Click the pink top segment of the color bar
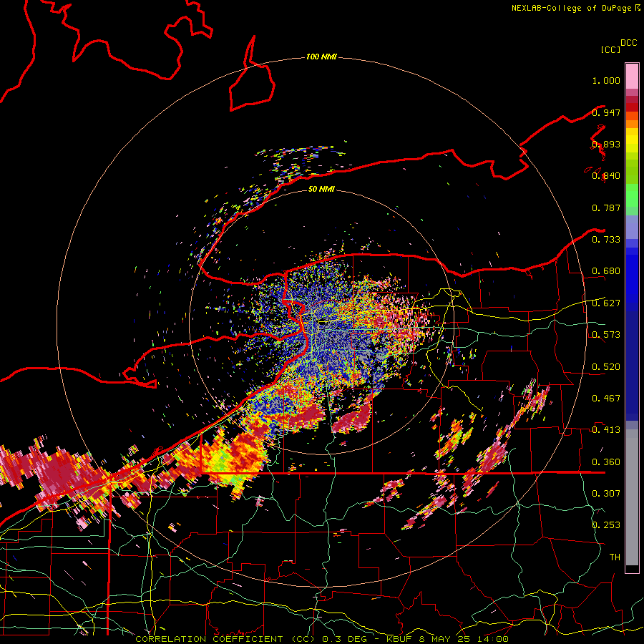Image resolution: width=644 pixels, height=644 pixels. tap(632, 77)
